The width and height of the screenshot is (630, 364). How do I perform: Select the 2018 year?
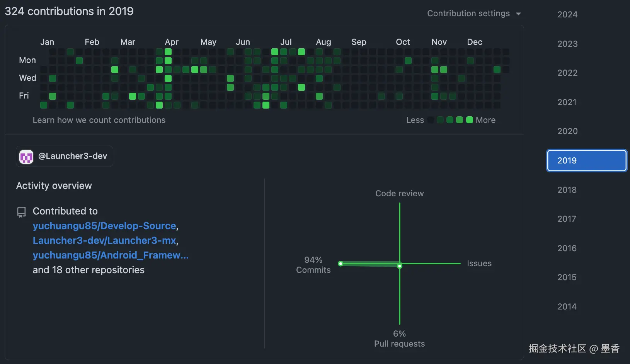(567, 190)
